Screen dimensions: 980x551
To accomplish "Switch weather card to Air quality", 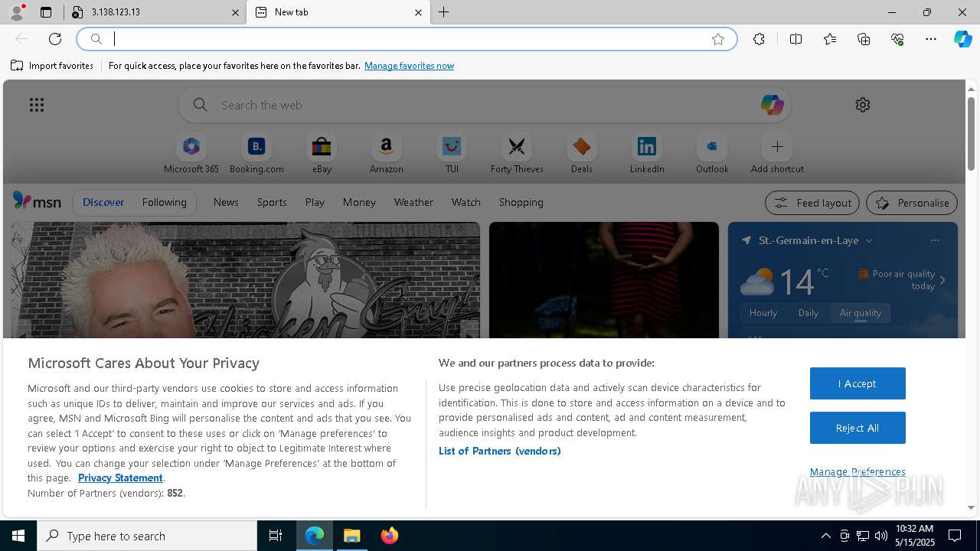I will tap(861, 312).
